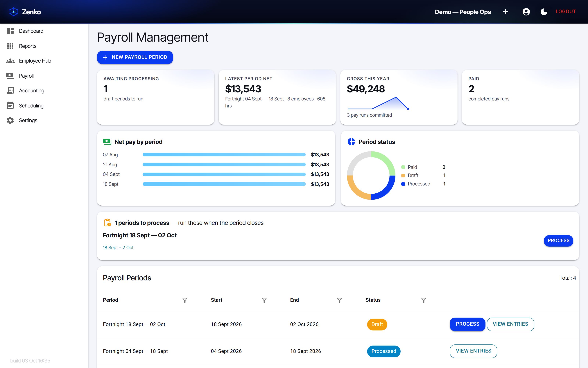
Task: Click the Draft status badge
Action: [x=377, y=324]
